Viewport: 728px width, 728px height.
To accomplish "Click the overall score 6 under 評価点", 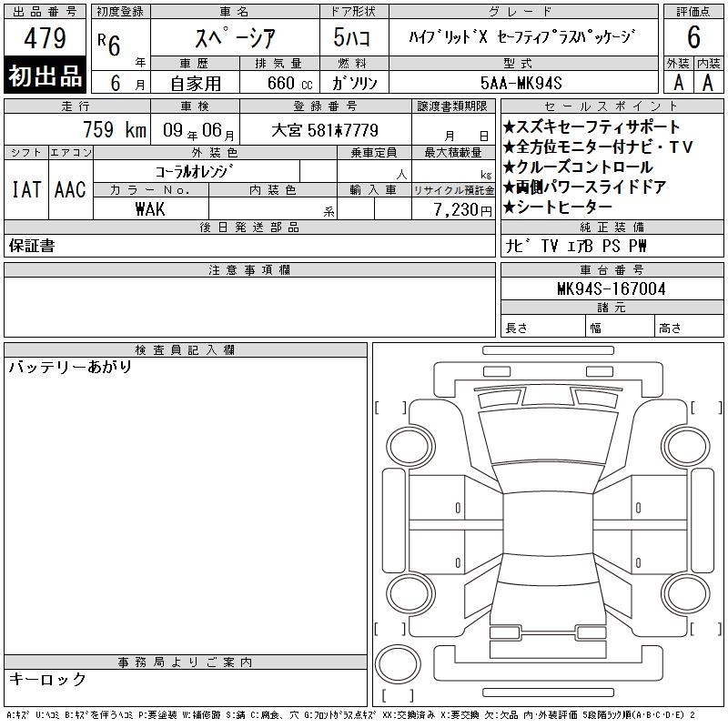I will [x=693, y=37].
